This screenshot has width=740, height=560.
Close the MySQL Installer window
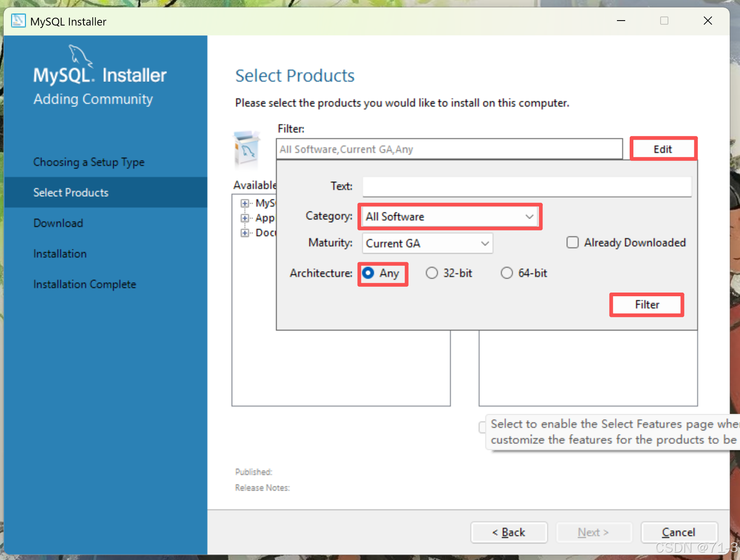(x=707, y=21)
